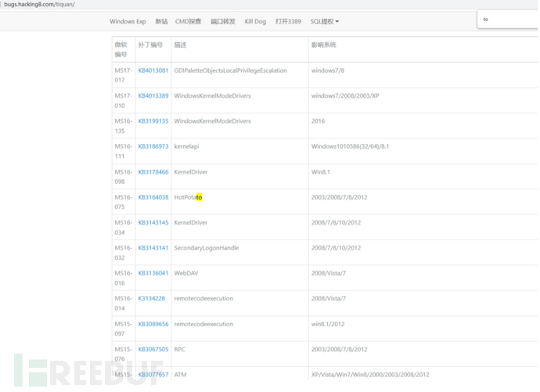Image resolution: width=540 pixels, height=392 pixels.
Task: Open patch link KB3164038
Action: (153, 197)
